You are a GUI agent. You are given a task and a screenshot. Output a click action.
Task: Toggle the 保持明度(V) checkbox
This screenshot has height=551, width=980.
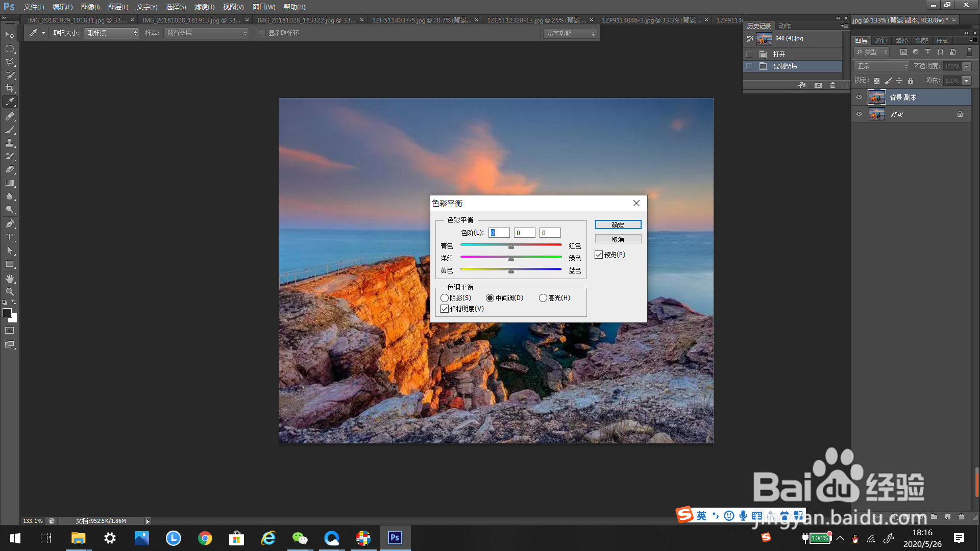tap(445, 309)
